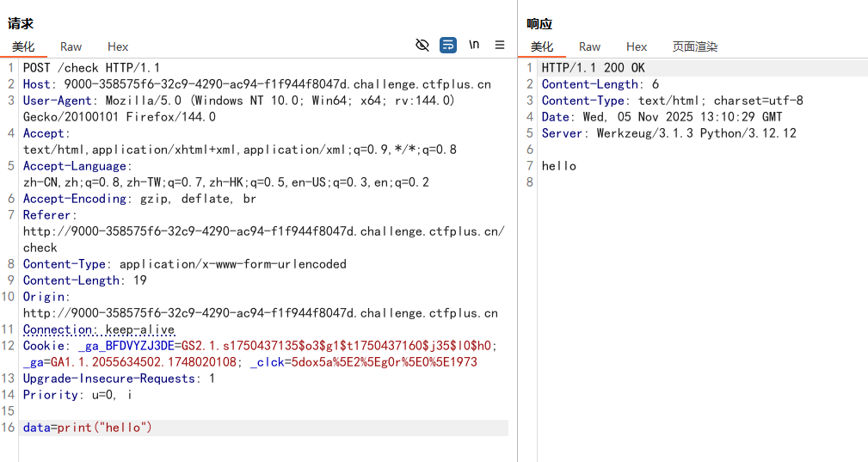Open the response Hex tab
The height and width of the screenshot is (462, 868).
tap(637, 46)
